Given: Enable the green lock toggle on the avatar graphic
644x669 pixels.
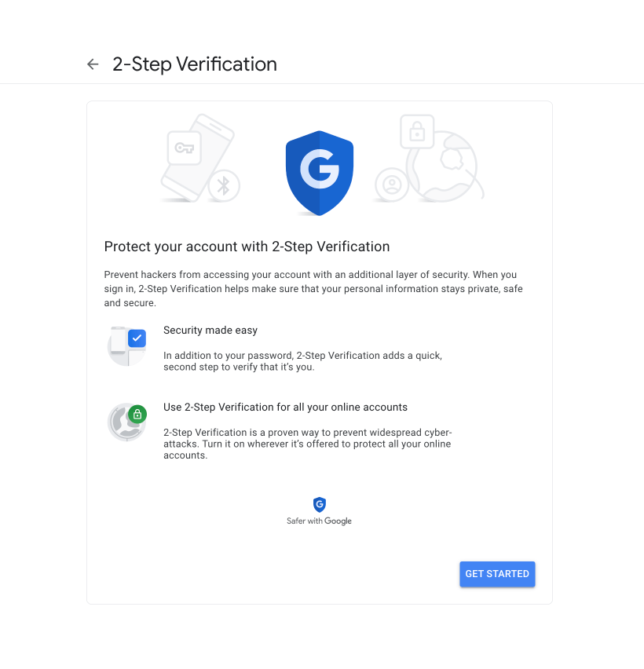Looking at the screenshot, I should [137, 414].
